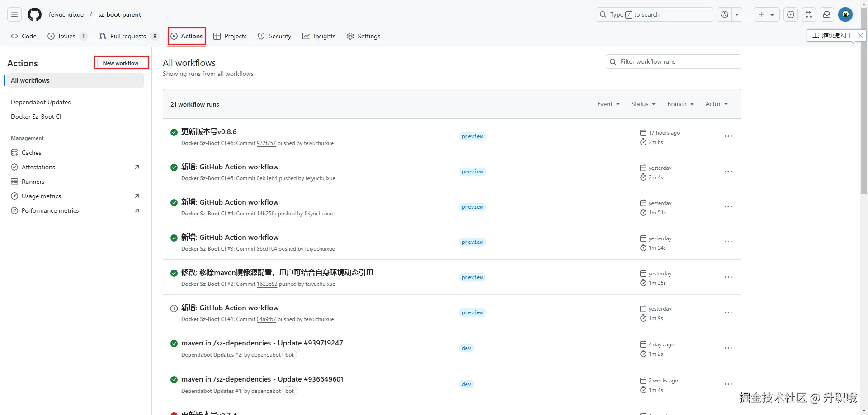Open commit 972f757 link
Viewport: 868px width, 415px height.
[266, 143]
